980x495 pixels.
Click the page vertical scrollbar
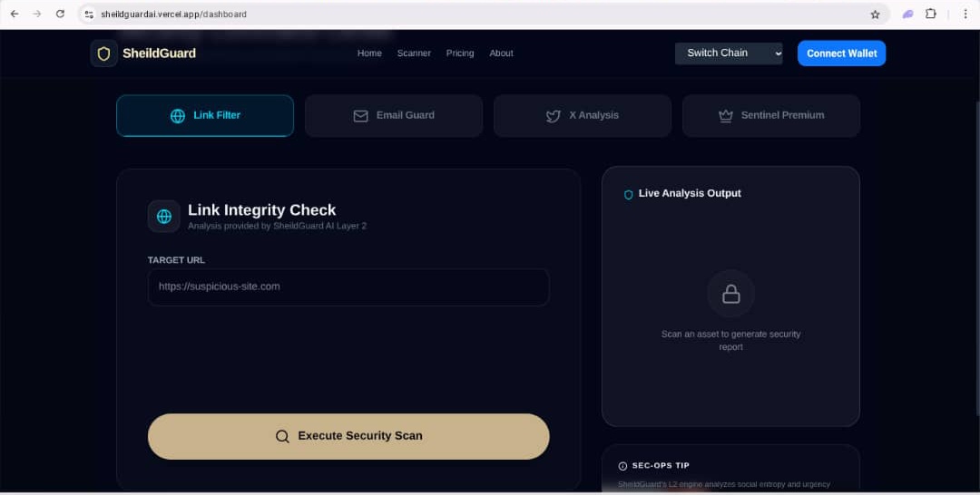coord(976,259)
